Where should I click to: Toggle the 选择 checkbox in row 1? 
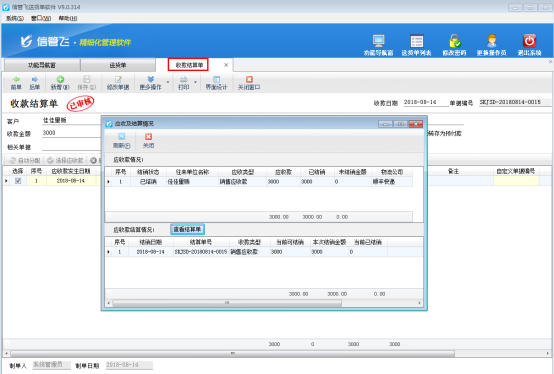(18, 181)
